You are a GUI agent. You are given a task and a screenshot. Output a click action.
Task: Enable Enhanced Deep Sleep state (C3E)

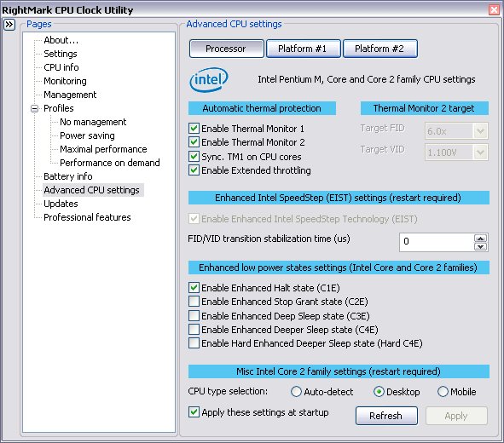194,315
